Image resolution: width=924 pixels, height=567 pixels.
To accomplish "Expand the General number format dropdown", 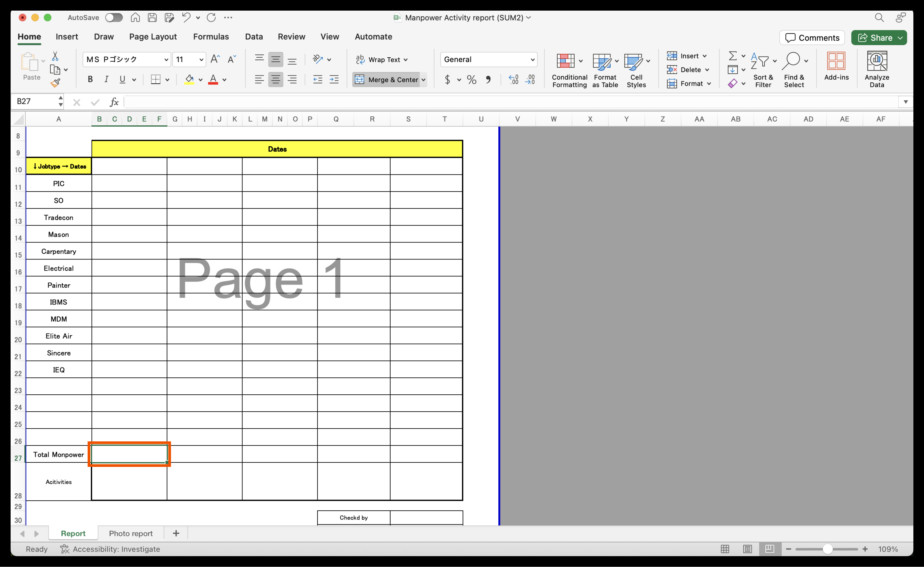I will coord(532,60).
